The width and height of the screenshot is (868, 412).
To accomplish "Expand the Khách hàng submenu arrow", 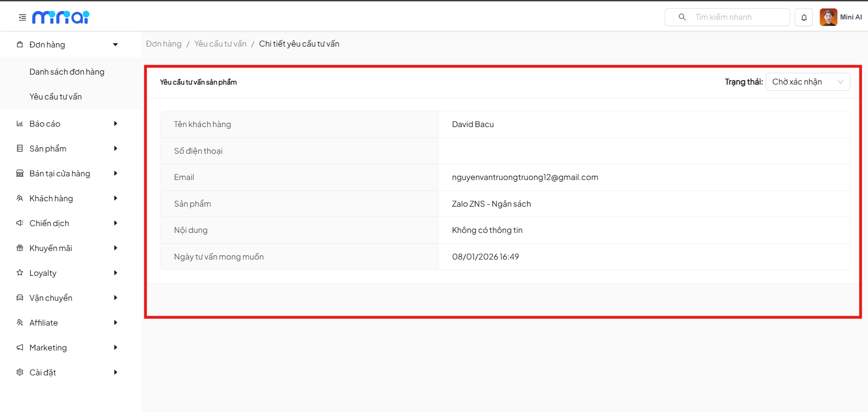I will pyautogui.click(x=115, y=198).
